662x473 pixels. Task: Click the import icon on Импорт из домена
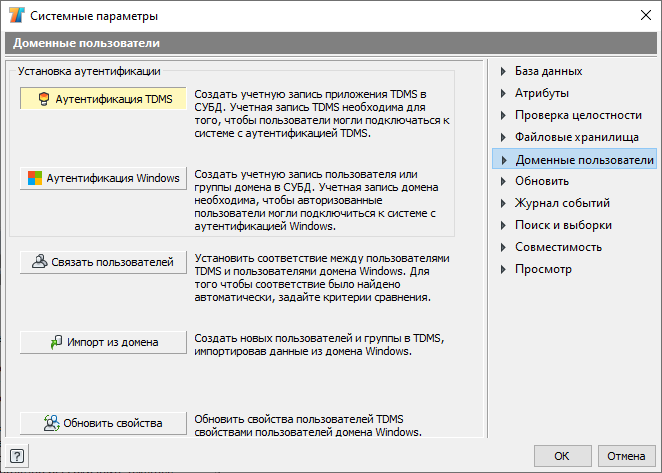[56, 342]
